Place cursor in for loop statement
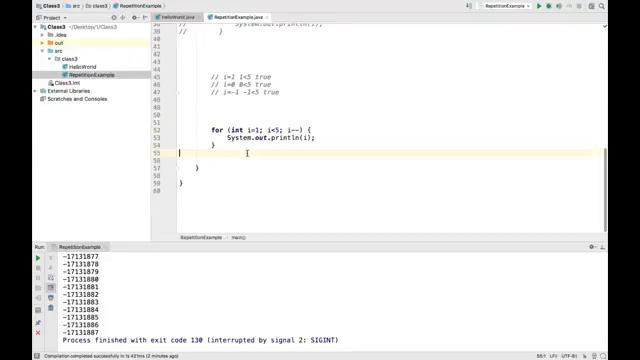Viewport: 640px width, 360px height. [x=261, y=130]
